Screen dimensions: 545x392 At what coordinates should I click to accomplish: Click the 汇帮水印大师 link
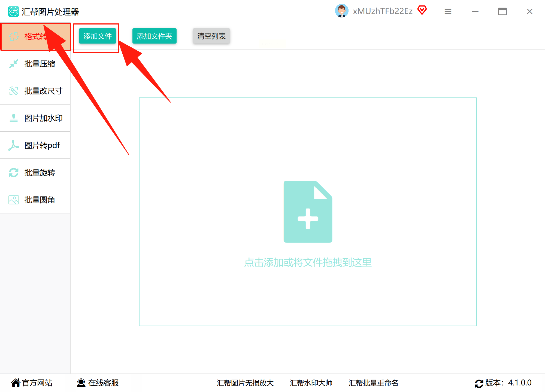[311, 383]
